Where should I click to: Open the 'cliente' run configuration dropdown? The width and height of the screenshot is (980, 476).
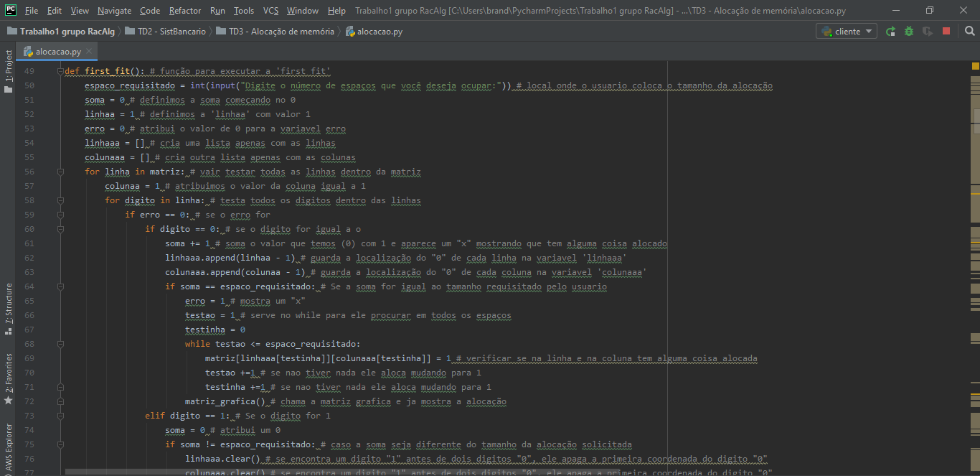pos(847,31)
